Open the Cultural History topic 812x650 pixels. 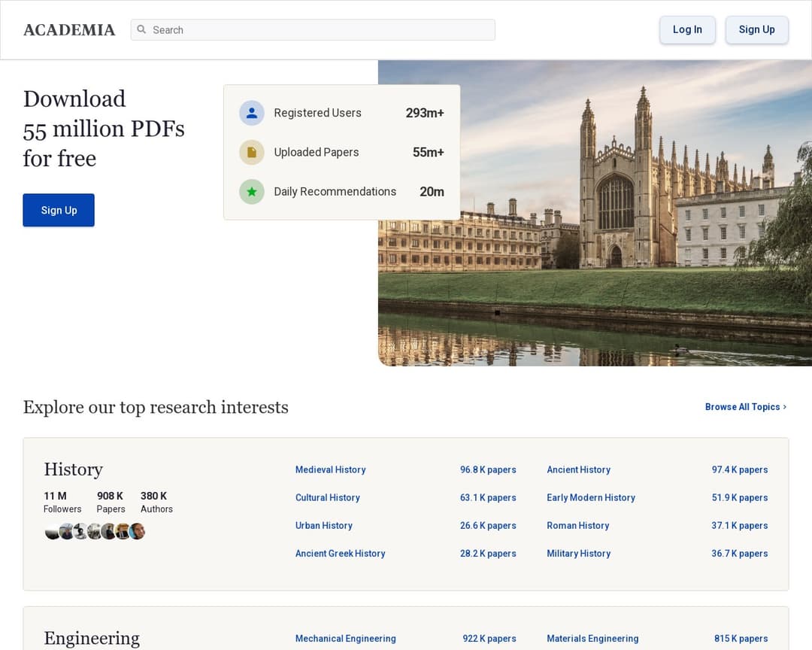click(327, 497)
